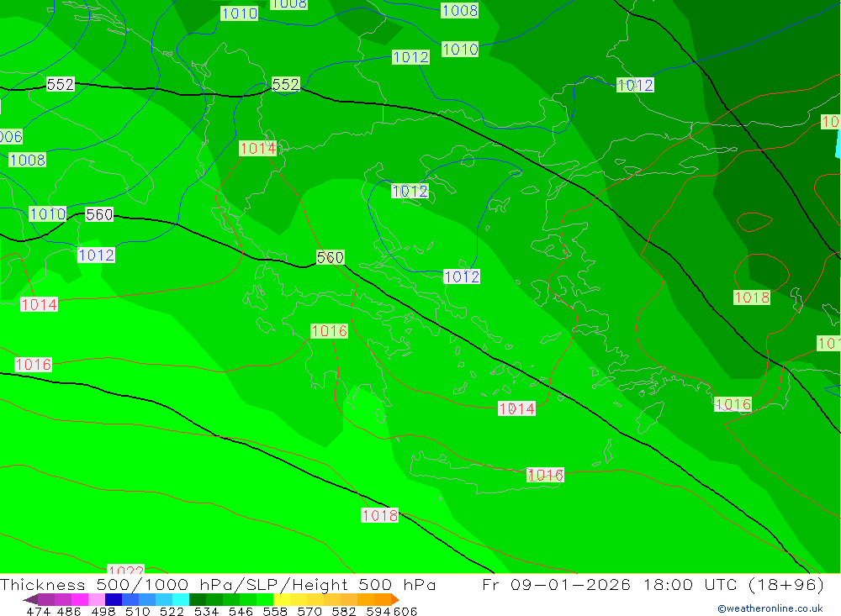The width and height of the screenshot is (841, 616).
Task: Click the 560 height label beside blue 1010
Action: [99, 214]
